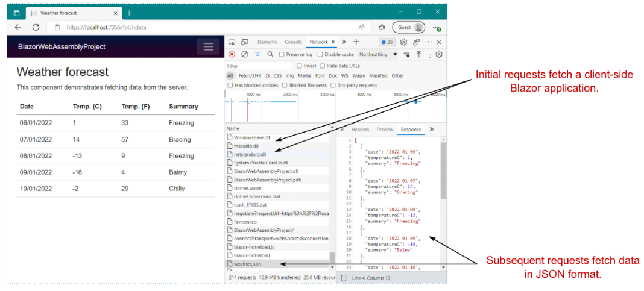Screen dimensions: 644x291
Task: Pretty print response with braces icon
Action: pos(343,278)
